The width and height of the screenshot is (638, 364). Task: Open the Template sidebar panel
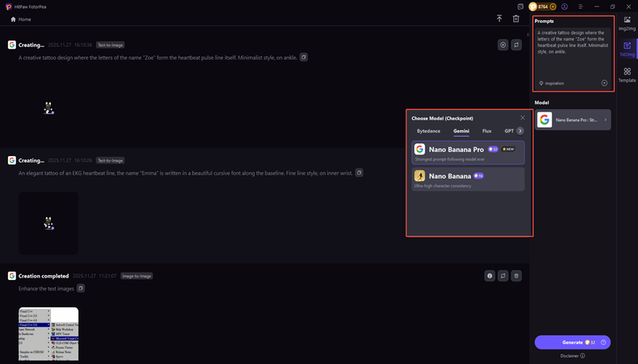tap(627, 74)
